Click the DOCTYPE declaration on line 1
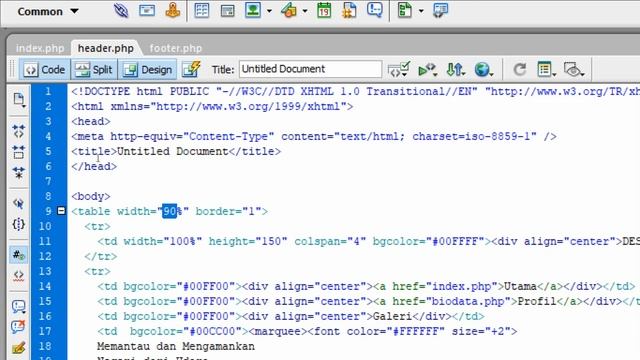The image size is (640, 360). [356, 91]
